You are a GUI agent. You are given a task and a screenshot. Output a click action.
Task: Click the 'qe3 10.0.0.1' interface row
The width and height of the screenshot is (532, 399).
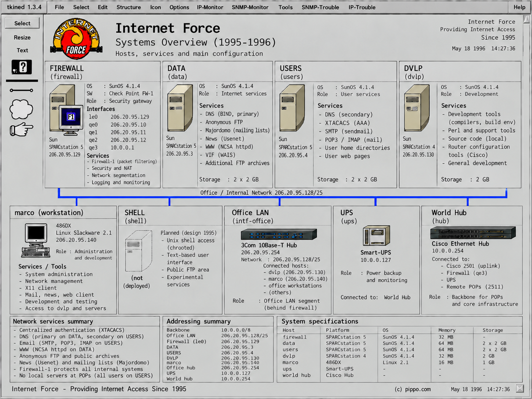(x=111, y=148)
